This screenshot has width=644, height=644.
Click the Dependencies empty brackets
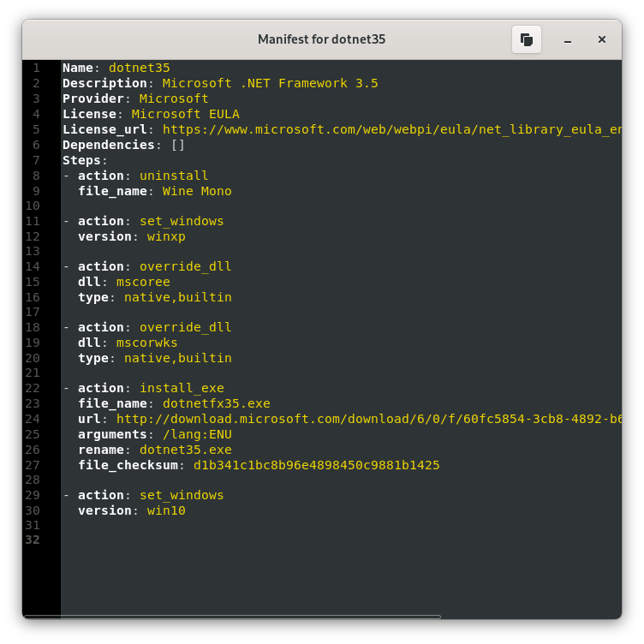point(178,145)
